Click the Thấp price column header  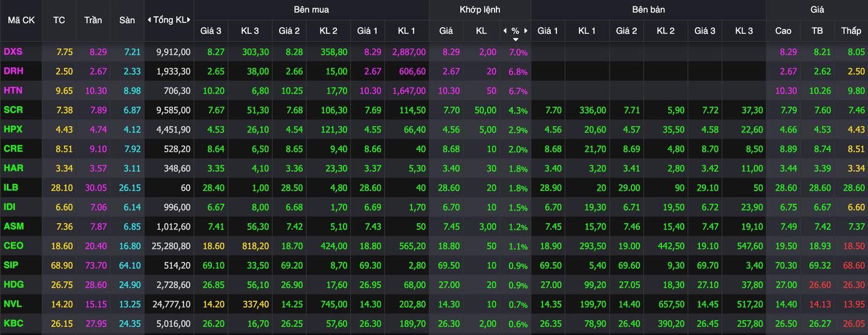point(851,31)
